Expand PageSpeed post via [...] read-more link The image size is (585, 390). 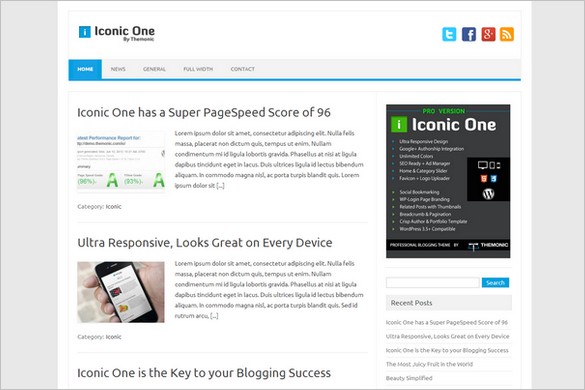pos(220,185)
